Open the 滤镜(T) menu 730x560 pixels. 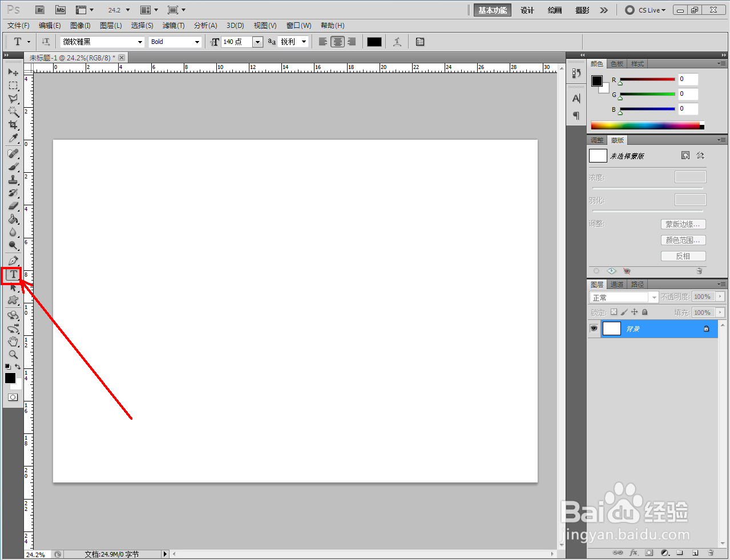click(174, 26)
